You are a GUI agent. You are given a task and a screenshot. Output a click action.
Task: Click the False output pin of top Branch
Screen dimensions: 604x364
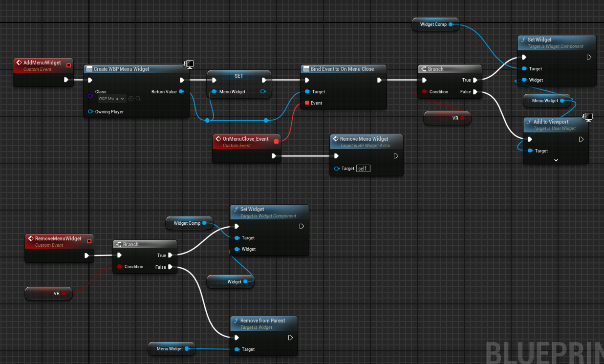[475, 91]
